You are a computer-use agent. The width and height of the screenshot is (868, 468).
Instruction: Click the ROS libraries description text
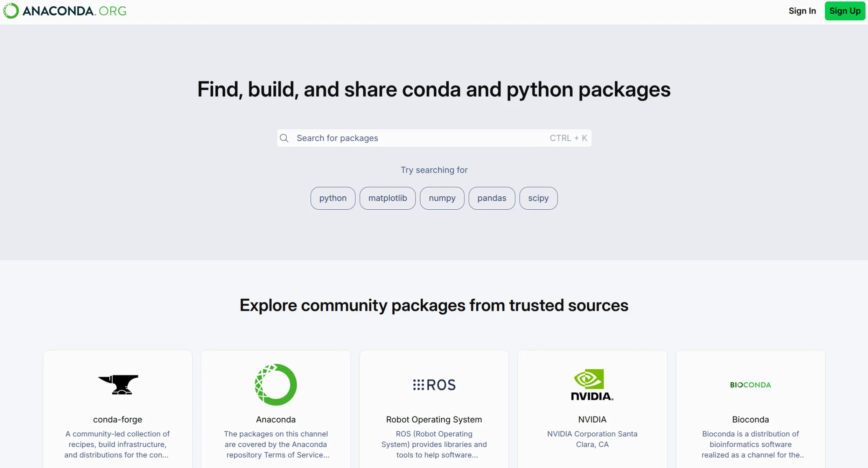tap(434, 444)
